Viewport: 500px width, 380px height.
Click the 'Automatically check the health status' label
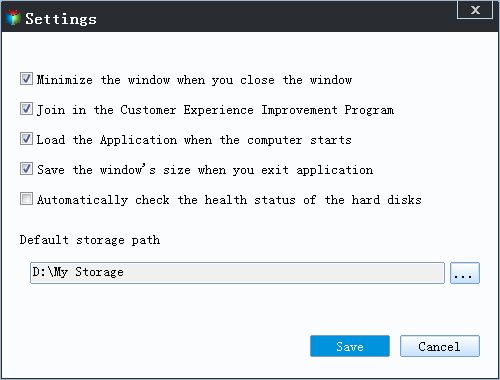[229, 200]
